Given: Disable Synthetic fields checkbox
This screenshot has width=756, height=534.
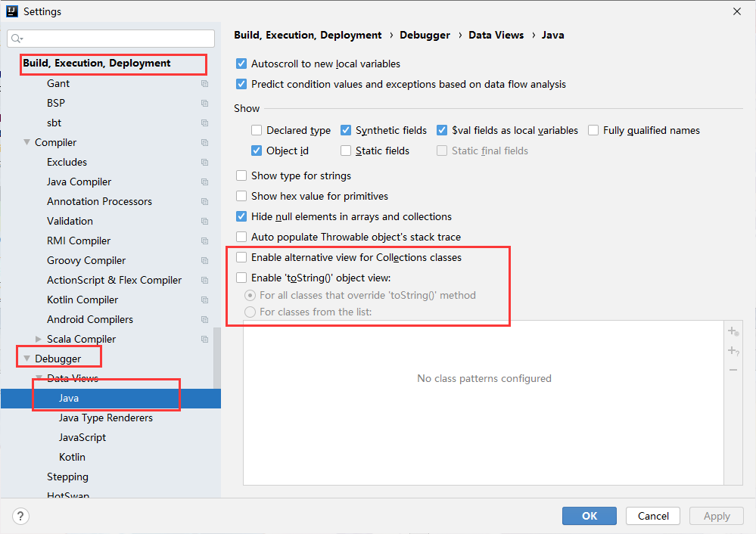Looking at the screenshot, I should pos(346,130).
